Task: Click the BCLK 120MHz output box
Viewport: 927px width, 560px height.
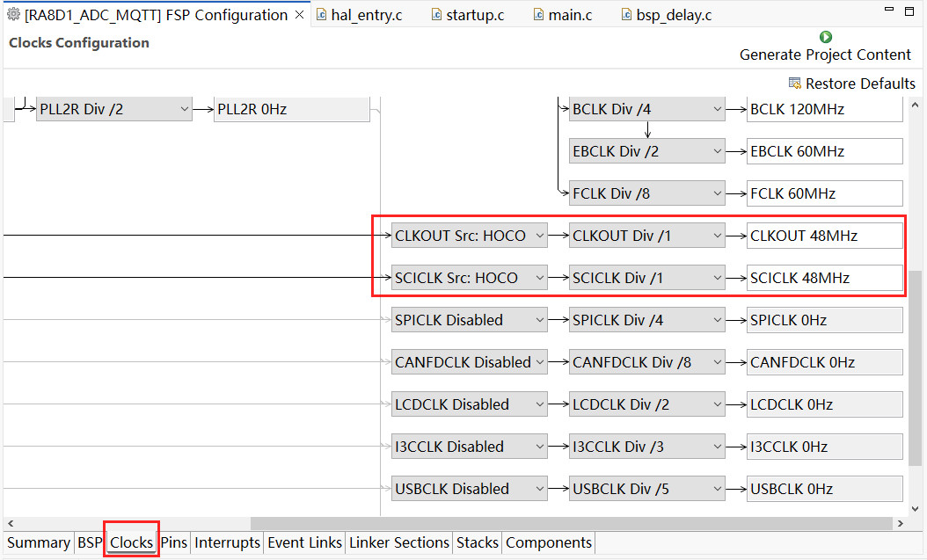Action: pos(825,109)
